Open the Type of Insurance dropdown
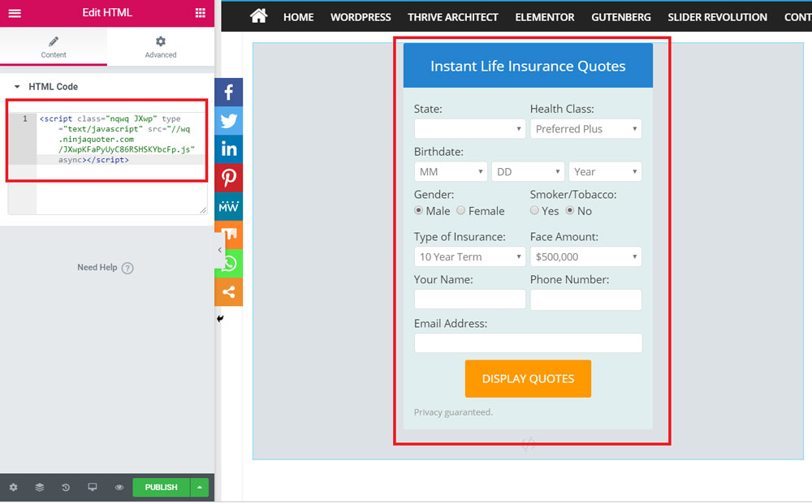 469,256
